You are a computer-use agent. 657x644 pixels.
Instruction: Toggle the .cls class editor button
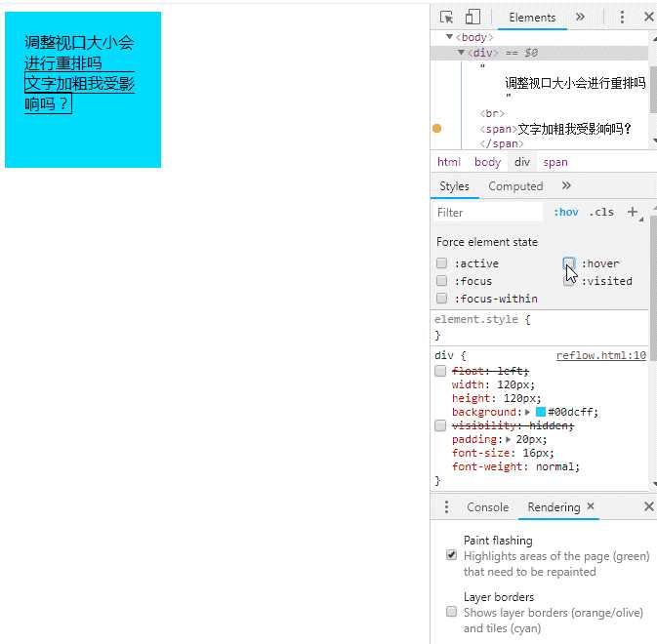tap(601, 213)
